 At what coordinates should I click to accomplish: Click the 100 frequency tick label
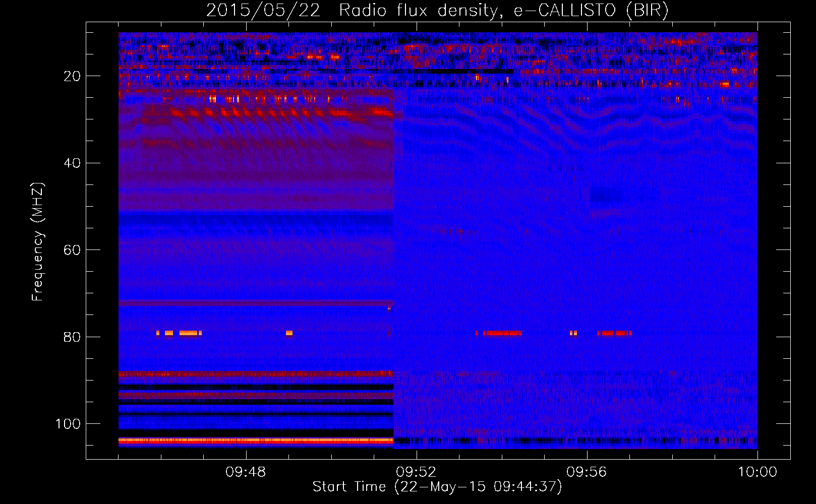[x=68, y=424]
